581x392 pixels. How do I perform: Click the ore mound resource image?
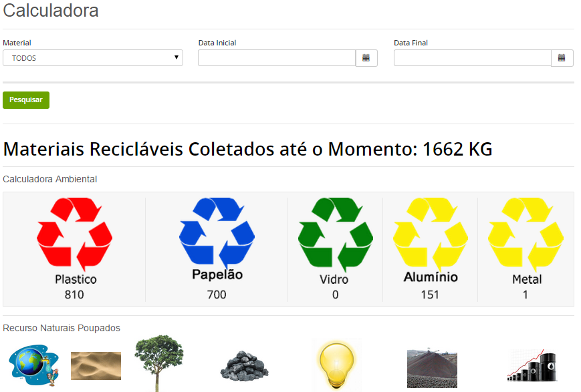pyautogui.click(x=432, y=367)
